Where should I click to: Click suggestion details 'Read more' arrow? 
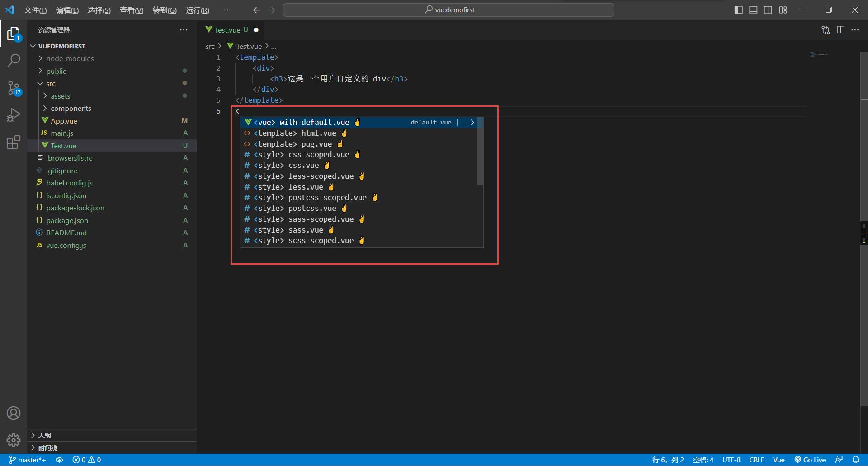[472, 122]
